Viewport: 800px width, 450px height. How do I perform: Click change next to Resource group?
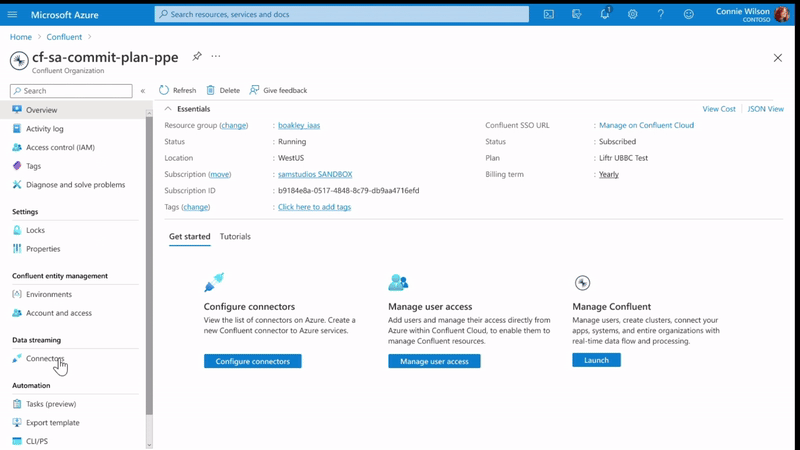234,125
